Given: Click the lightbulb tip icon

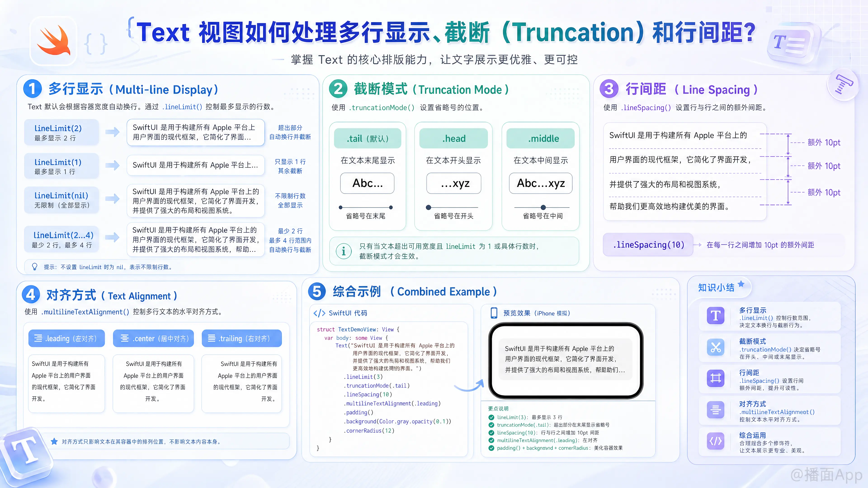Looking at the screenshot, I should [35, 267].
